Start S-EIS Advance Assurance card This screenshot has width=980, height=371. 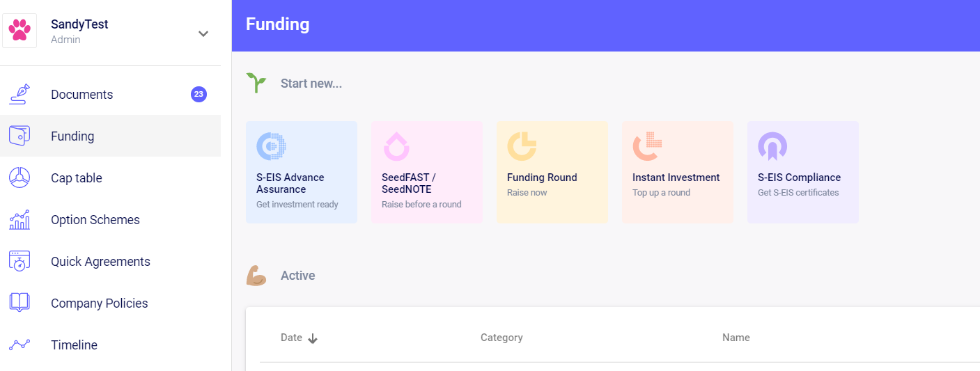(x=302, y=173)
